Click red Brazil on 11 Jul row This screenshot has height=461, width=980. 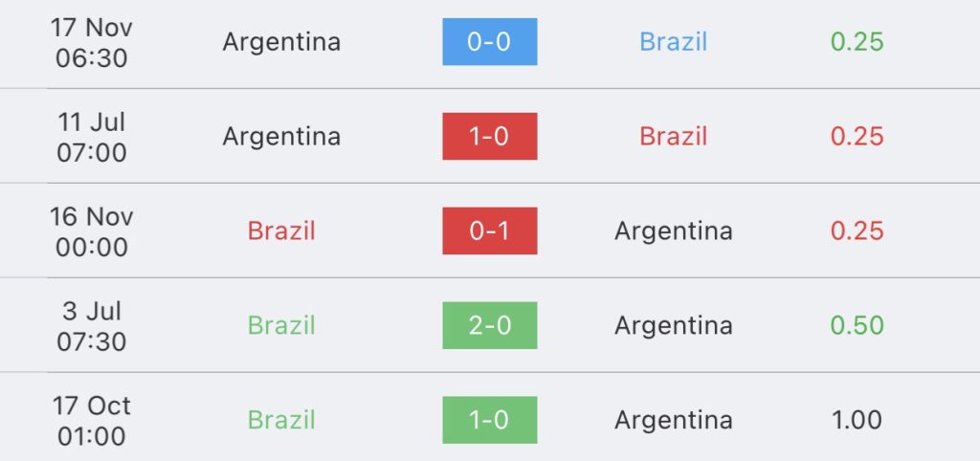[673, 136]
